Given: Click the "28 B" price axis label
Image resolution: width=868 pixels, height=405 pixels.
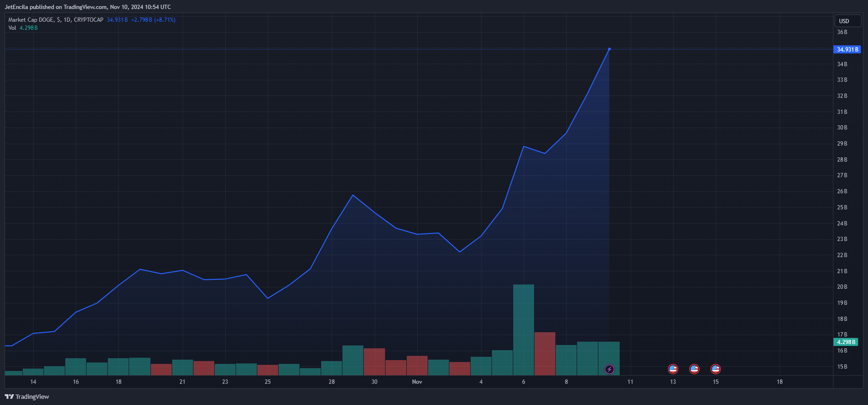Looking at the screenshot, I should (x=842, y=160).
